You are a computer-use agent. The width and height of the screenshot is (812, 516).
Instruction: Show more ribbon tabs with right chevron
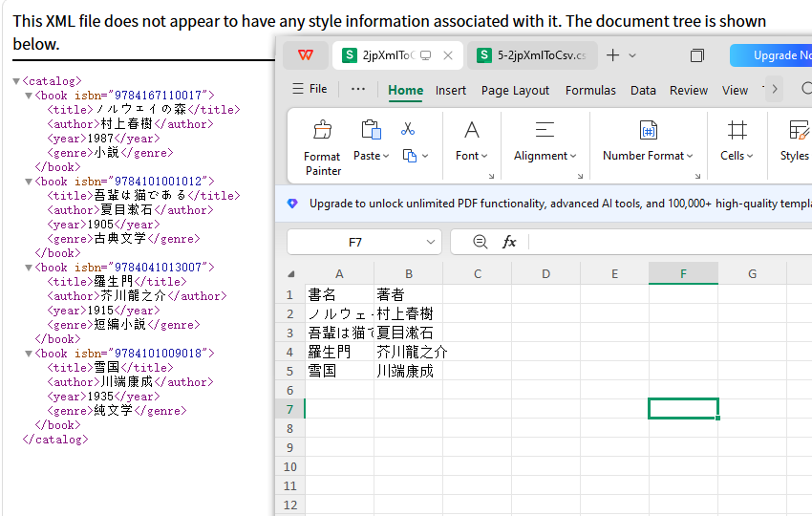tap(774, 89)
